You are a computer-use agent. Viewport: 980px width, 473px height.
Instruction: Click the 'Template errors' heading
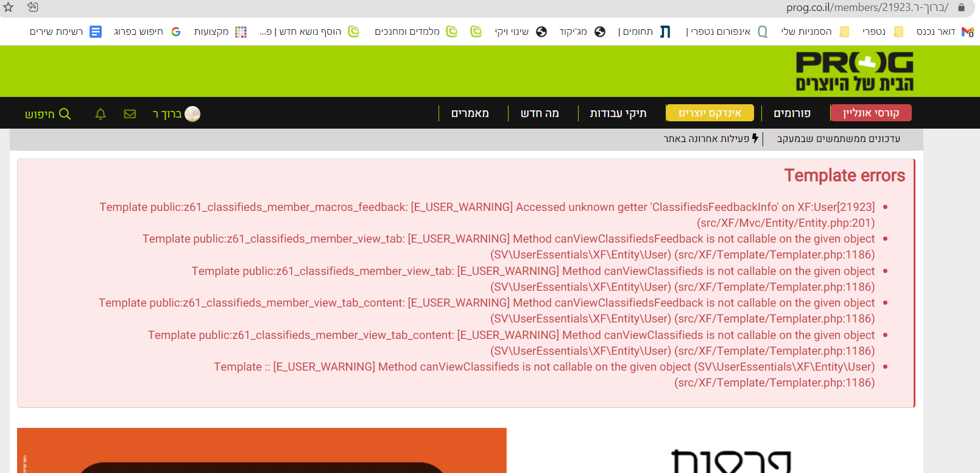(x=845, y=176)
